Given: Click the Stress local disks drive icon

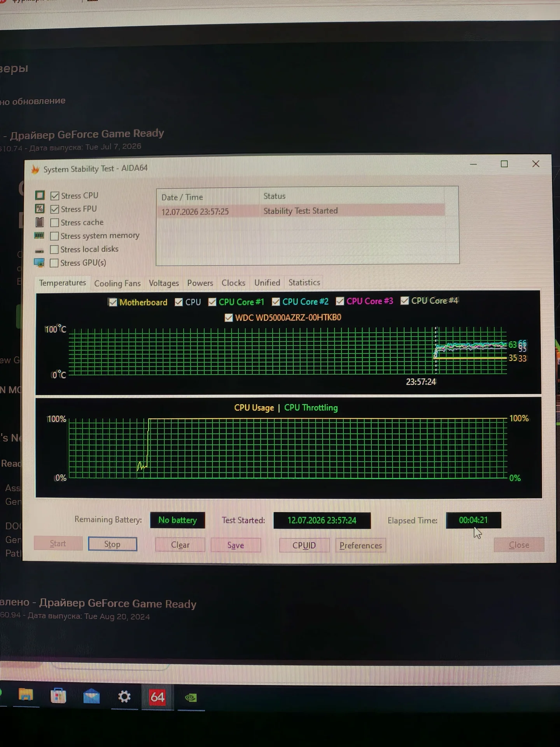Looking at the screenshot, I should (39, 251).
